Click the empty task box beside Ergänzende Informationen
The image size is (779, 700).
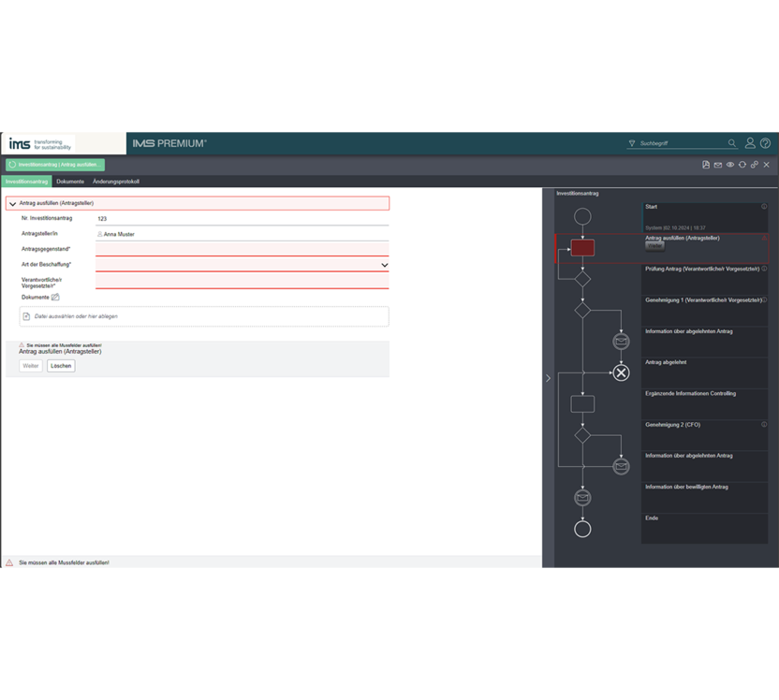pos(582,403)
